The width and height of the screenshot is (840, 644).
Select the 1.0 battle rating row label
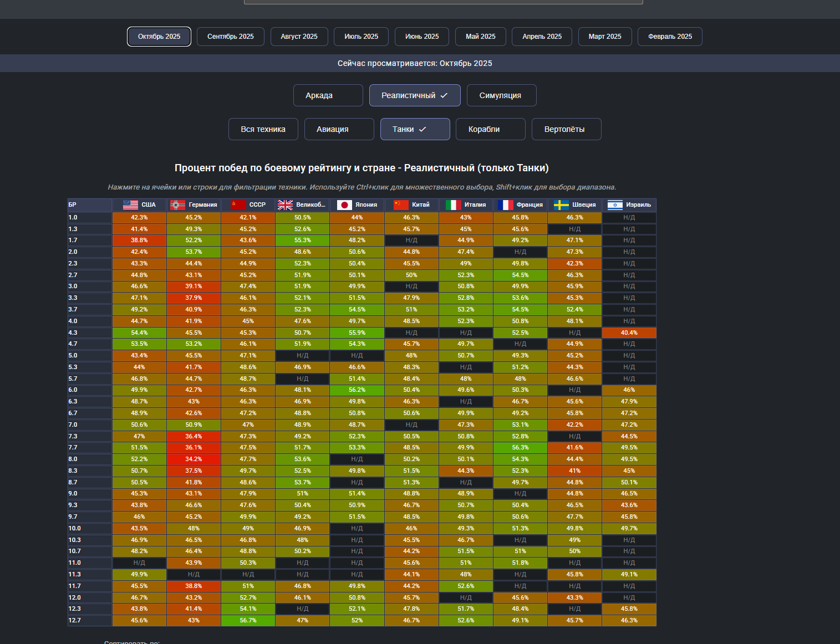(x=90, y=218)
